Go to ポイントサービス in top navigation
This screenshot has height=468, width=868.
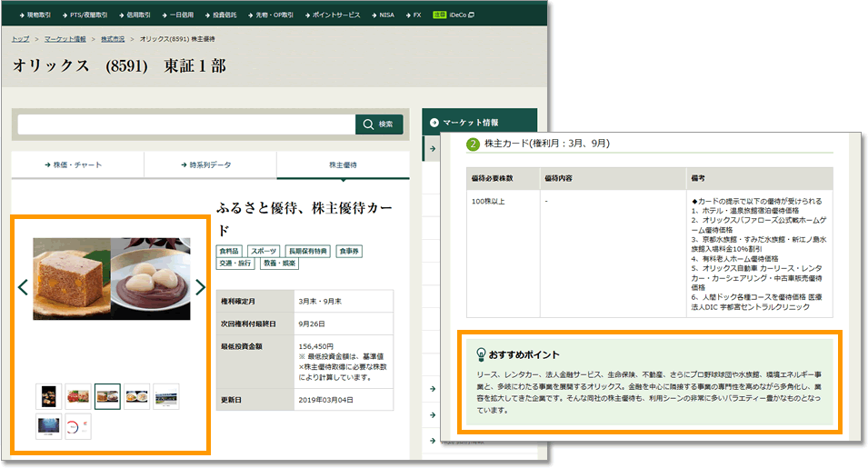pyautogui.click(x=332, y=15)
